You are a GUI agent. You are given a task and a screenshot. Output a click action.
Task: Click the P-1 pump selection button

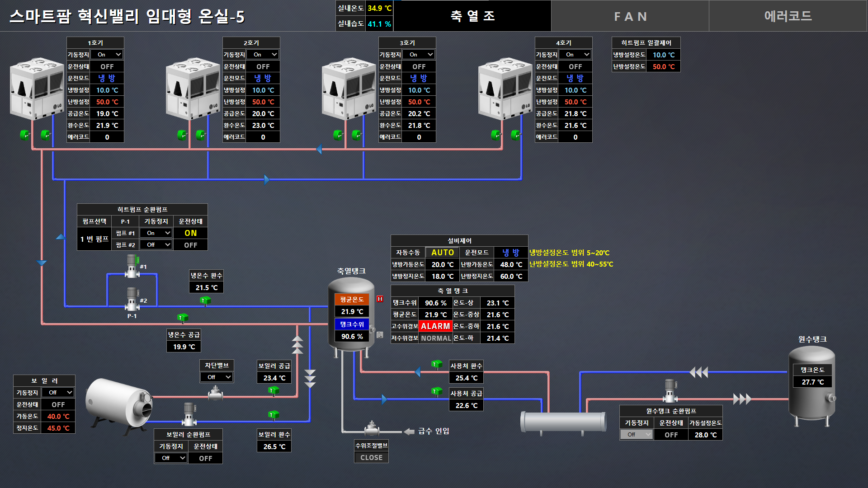[125, 221]
